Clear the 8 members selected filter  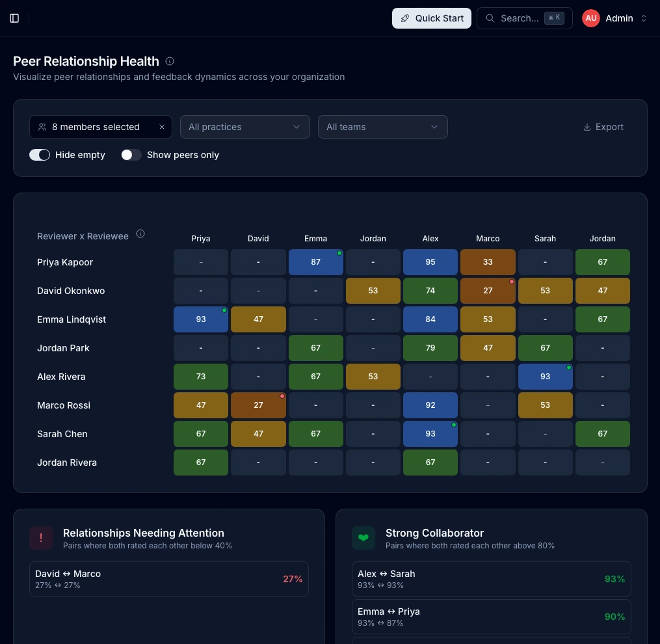162,127
